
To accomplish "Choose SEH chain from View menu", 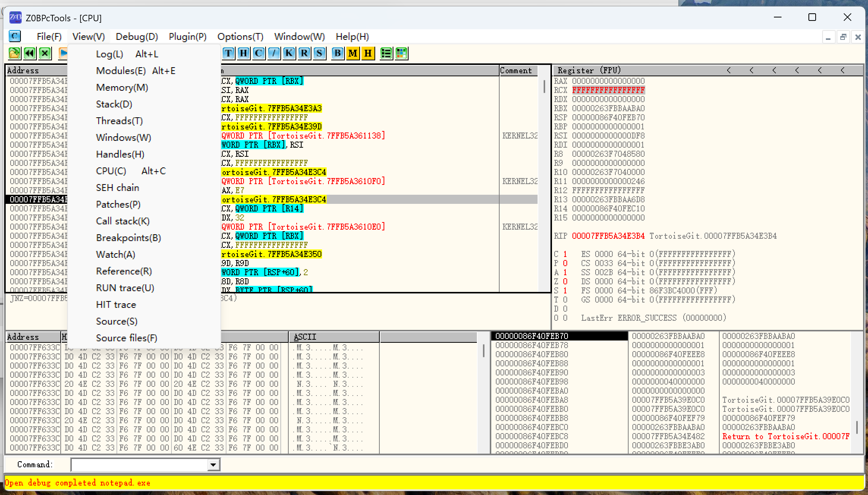I will 144,188.
